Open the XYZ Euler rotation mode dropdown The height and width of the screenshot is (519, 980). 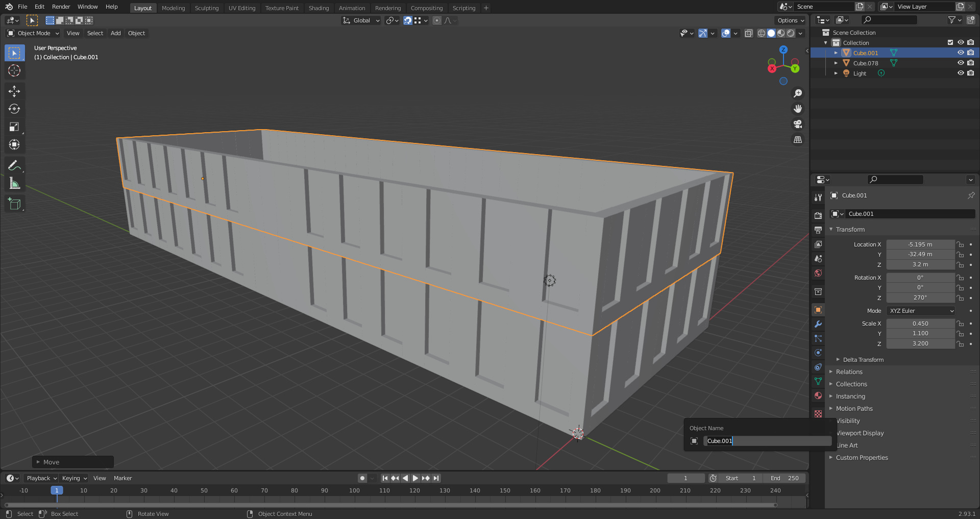pos(921,311)
